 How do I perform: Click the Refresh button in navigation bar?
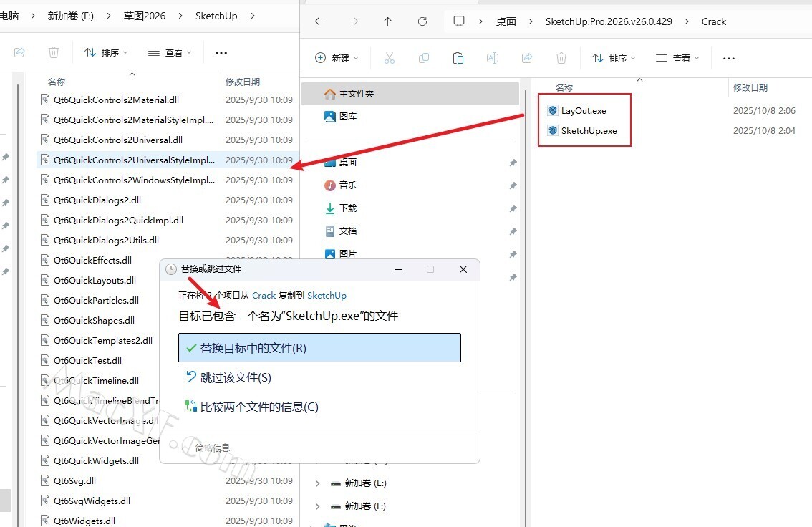422,21
